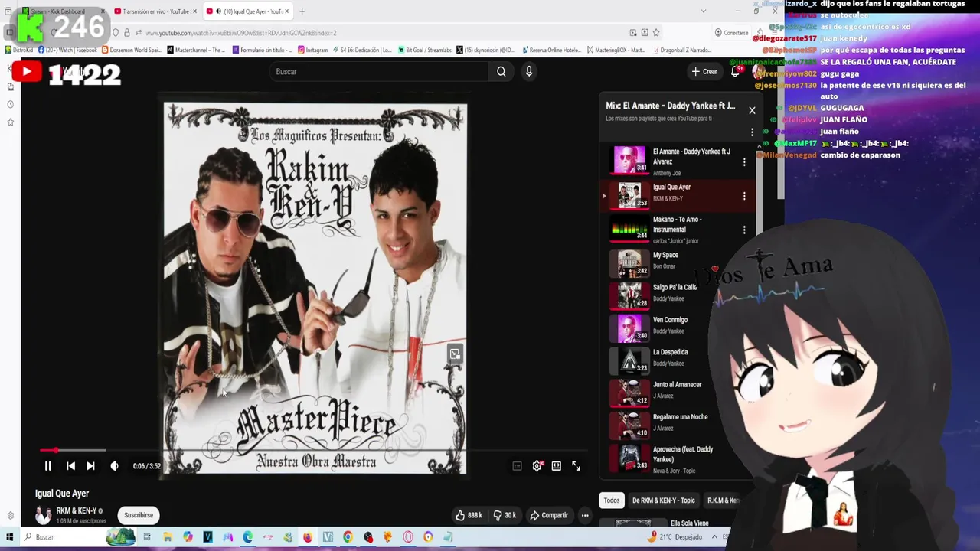Skip to next track in player
This screenshot has height=551, width=980.
[x=90, y=465]
